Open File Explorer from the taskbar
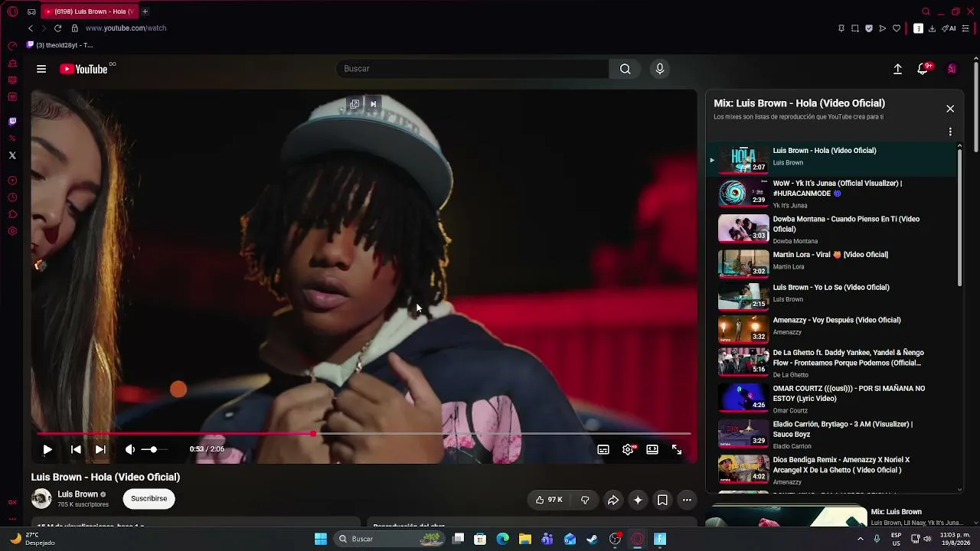The height and width of the screenshot is (551, 980). pos(525,539)
